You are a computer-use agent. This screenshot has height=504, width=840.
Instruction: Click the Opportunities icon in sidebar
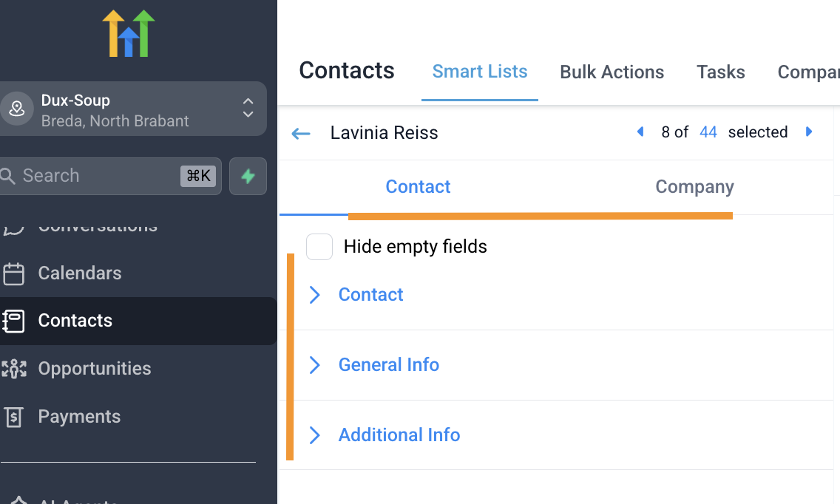[x=13, y=369]
